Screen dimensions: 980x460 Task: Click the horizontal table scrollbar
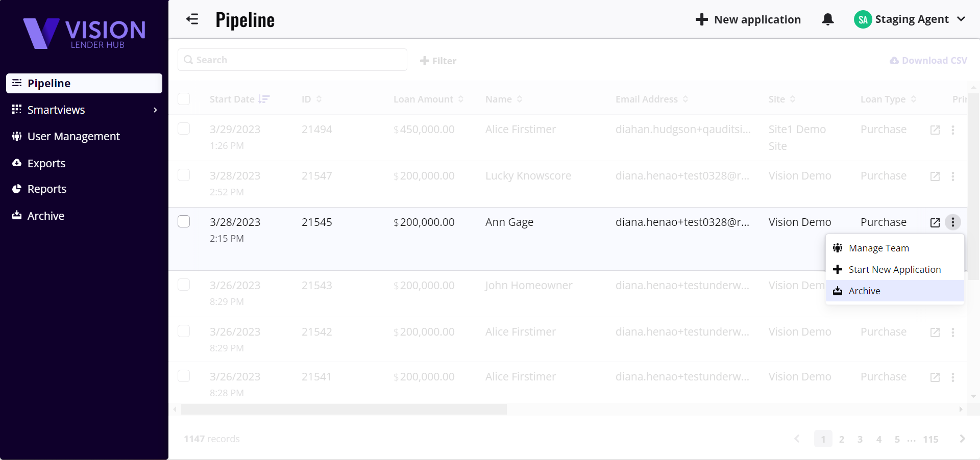pyautogui.click(x=344, y=410)
